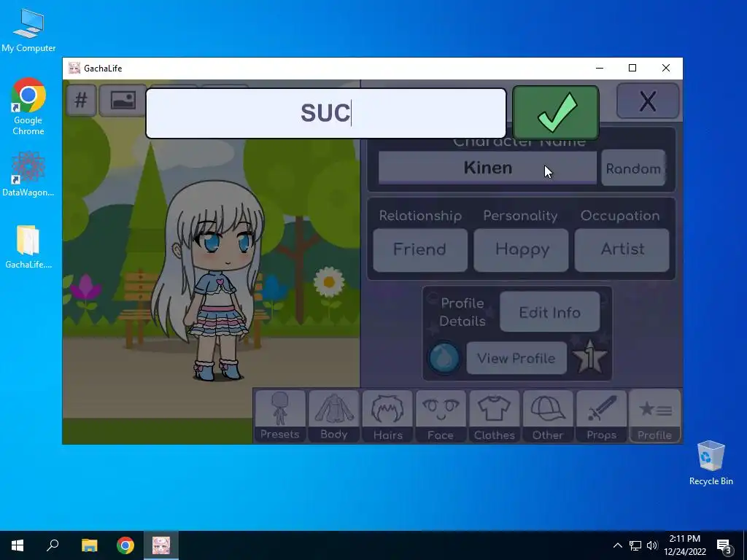Switch to the Props tab
The image size is (747, 560).
tap(601, 416)
